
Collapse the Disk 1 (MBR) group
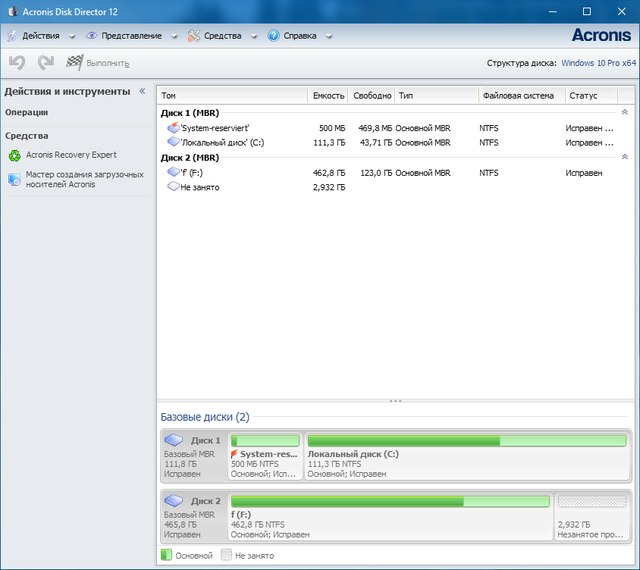point(625,113)
